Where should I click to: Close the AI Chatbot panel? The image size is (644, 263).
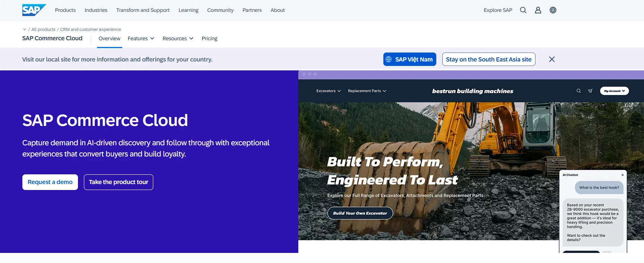[x=622, y=175]
